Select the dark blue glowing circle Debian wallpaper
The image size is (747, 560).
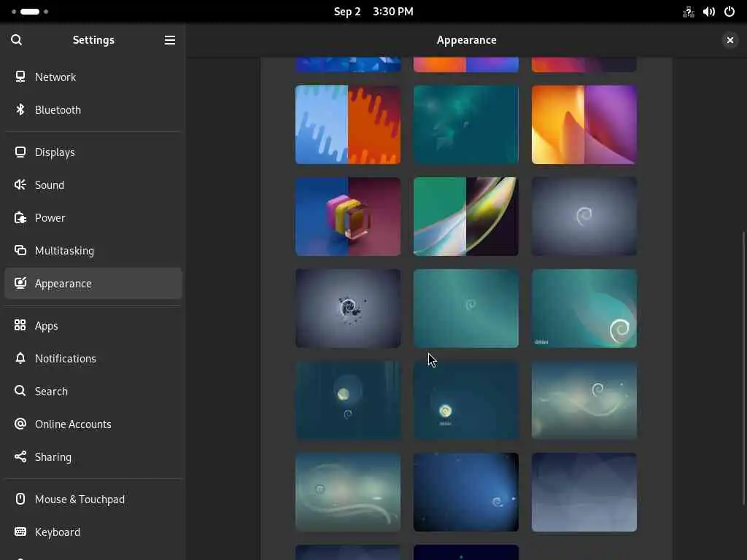click(466, 400)
